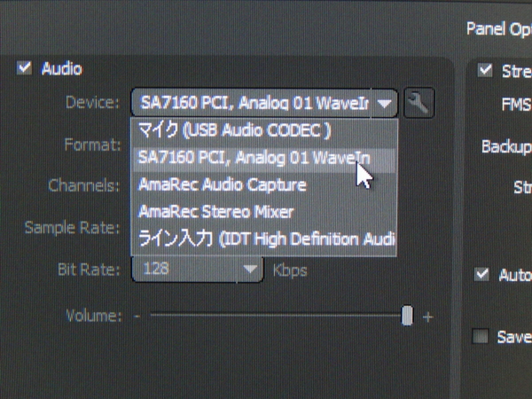Click the volume minus sign
The image size is (532, 399).
point(137,317)
